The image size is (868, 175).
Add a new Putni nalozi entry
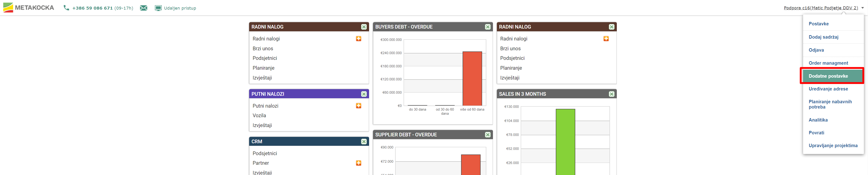pos(359,106)
